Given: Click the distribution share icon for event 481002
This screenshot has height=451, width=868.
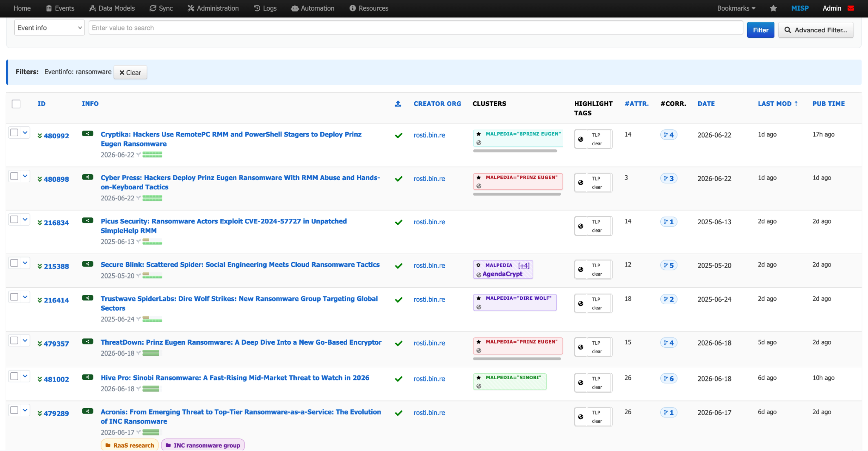Looking at the screenshot, I should coord(88,377).
